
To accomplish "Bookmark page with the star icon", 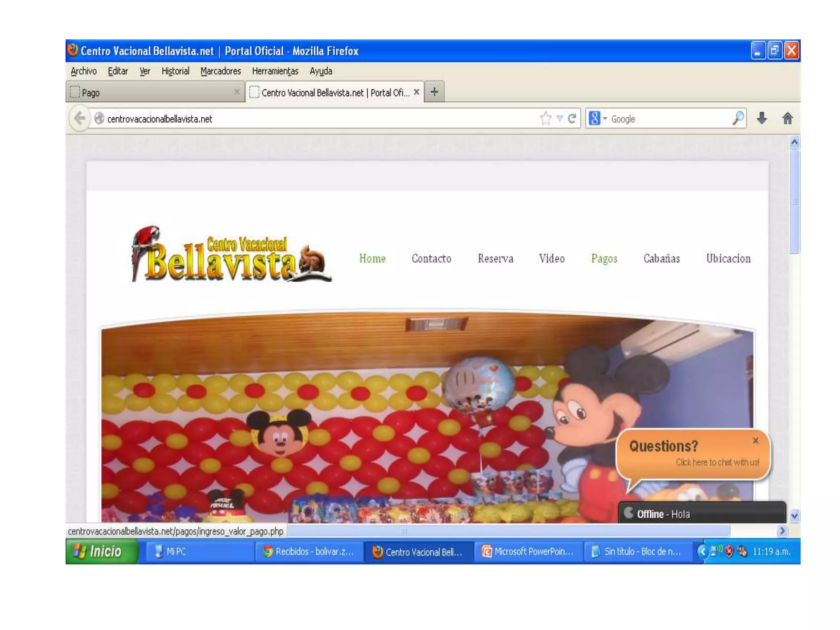I will pos(546,119).
